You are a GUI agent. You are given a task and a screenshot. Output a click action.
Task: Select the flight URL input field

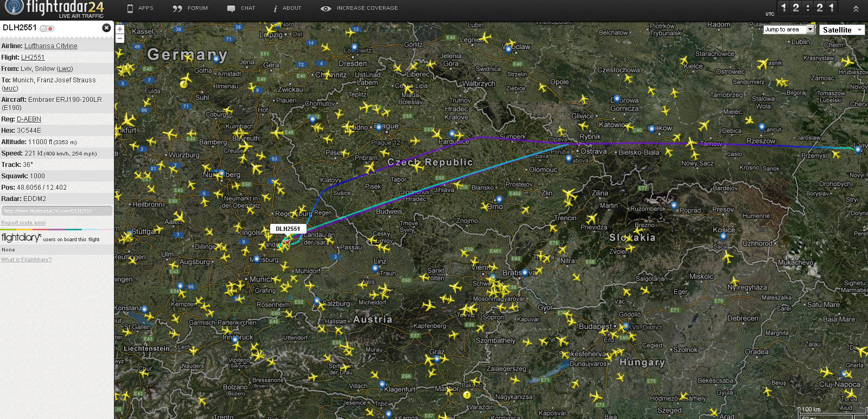click(x=56, y=211)
